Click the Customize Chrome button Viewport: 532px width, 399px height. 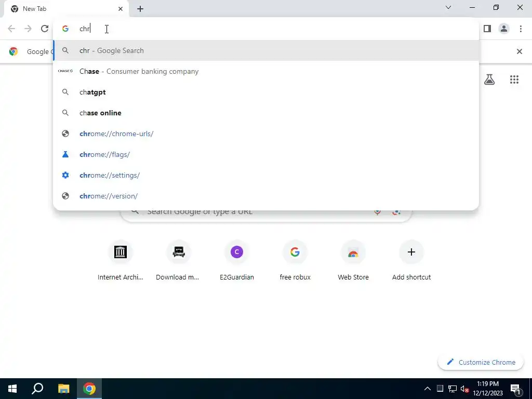coord(481,362)
